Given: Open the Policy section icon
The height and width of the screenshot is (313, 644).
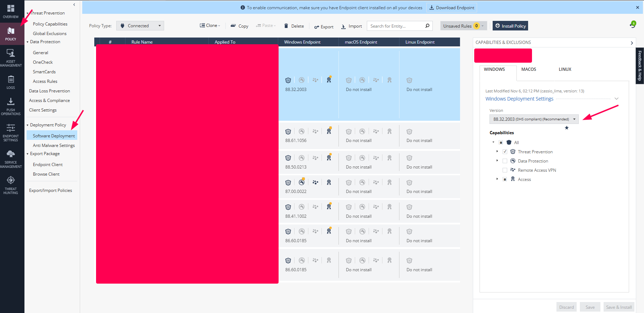Looking at the screenshot, I should click(11, 30).
